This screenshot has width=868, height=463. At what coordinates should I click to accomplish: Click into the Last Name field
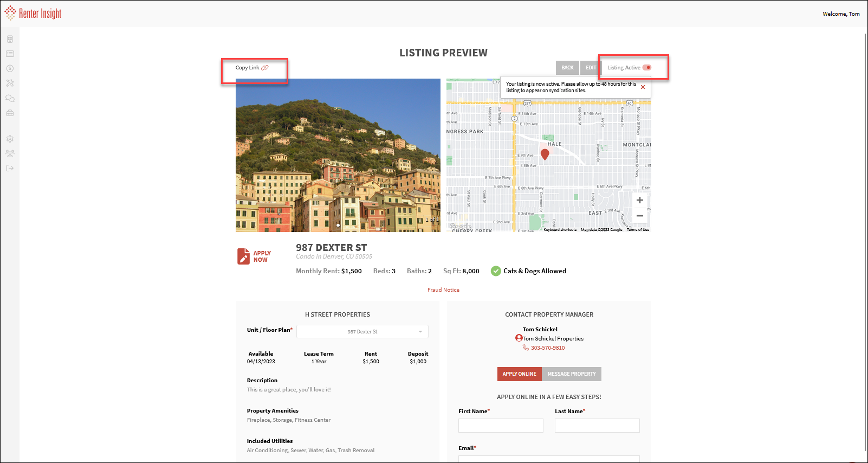(x=597, y=426)
